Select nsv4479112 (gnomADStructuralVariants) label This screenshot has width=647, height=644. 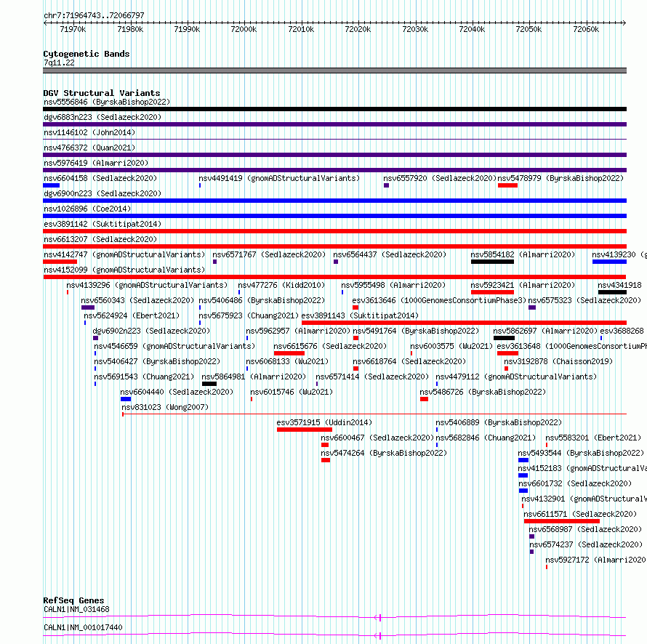pyautogui.click(x=516, y=377)
